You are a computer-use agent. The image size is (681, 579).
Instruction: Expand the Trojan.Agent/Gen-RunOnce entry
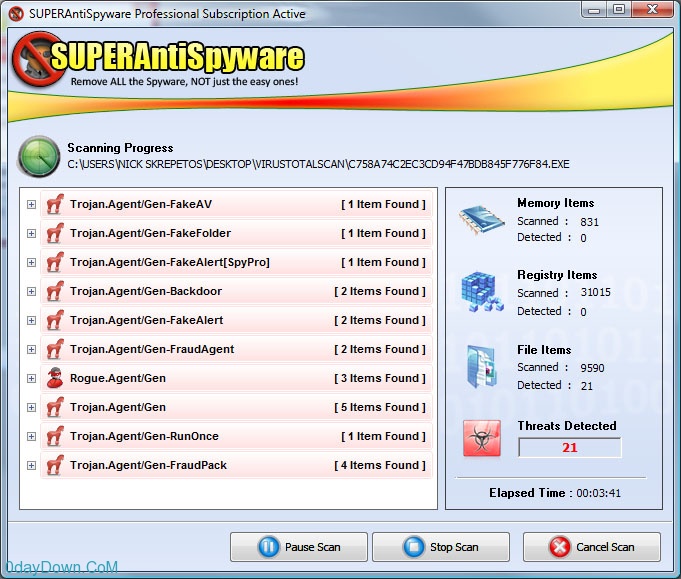(31, 436)
